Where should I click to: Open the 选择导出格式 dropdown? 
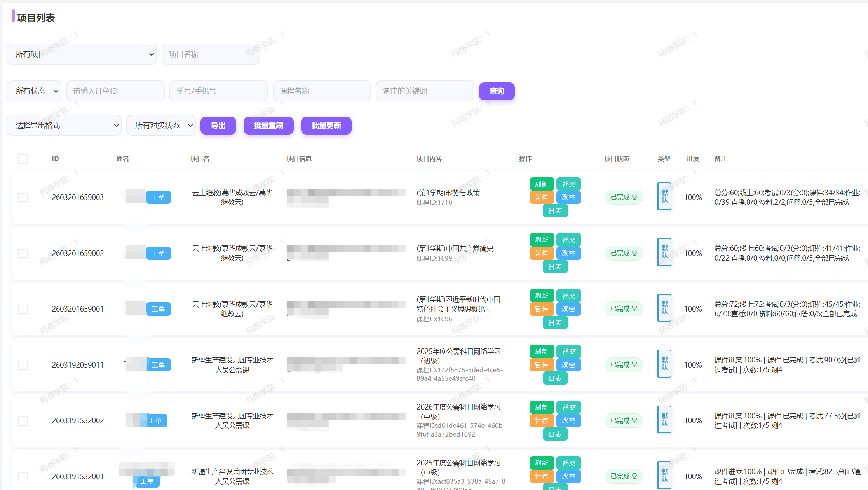pos(64,125)
